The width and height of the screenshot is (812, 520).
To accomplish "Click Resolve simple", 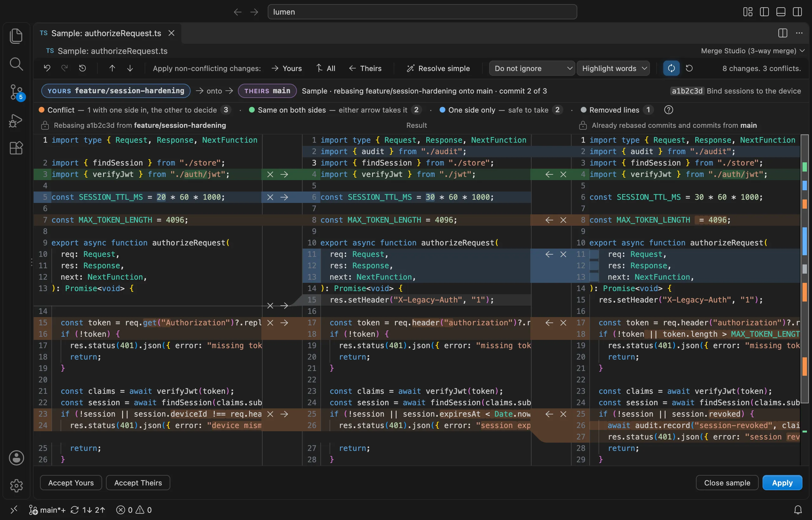I will (438, 68).
